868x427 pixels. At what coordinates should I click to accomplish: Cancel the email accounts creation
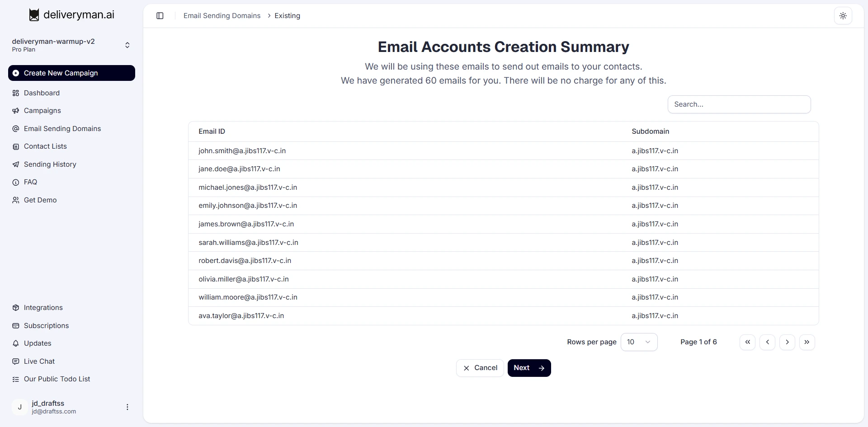tap(480, 368)
